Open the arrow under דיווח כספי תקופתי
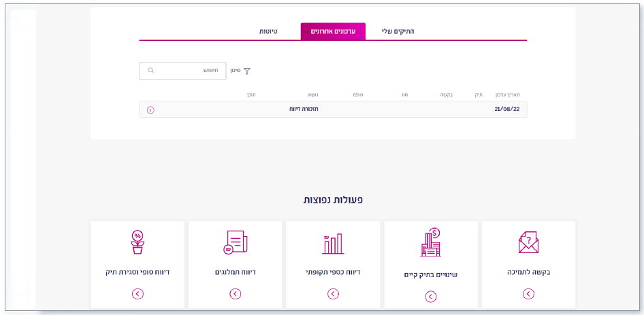The width and height of the screenshot is (644, 315). [x=333, y=294]
